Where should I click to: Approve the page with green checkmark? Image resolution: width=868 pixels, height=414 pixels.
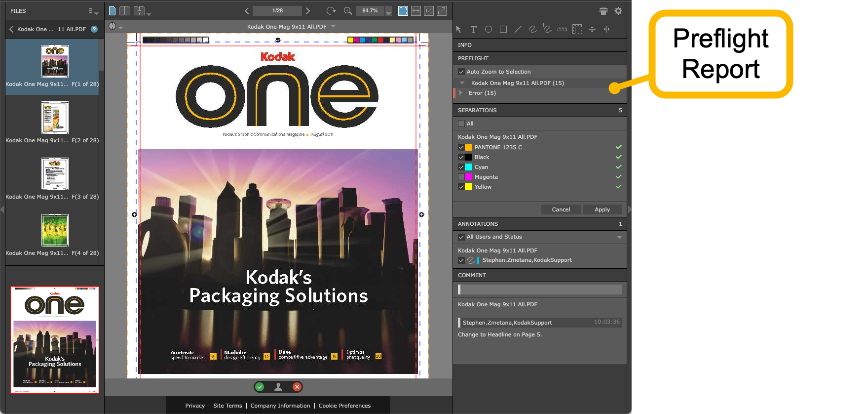click(x=260, y=387)
